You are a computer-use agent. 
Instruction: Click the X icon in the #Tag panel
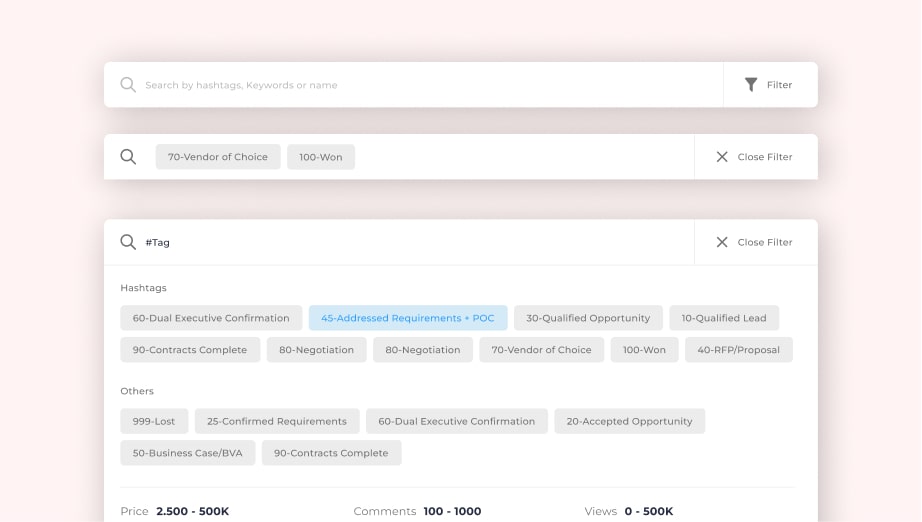point(722,242)
